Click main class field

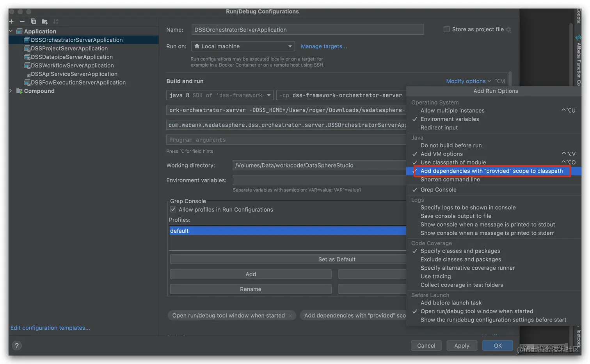pyautogui.click(x=286, y=125)
